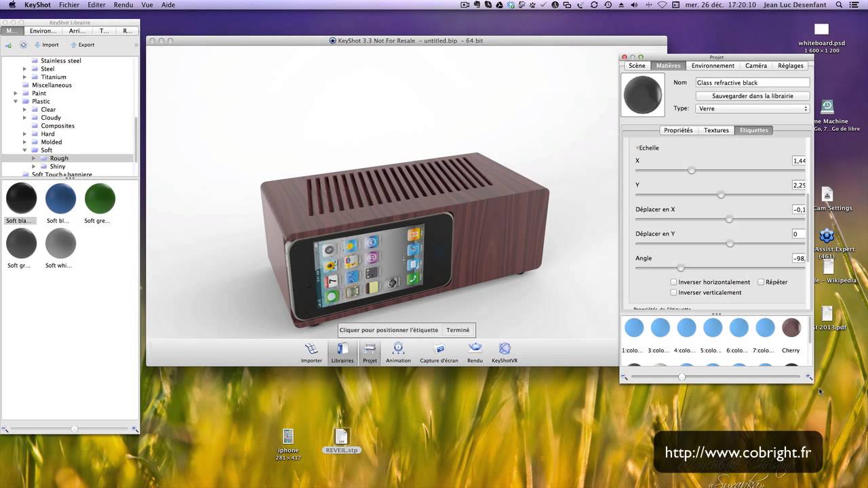Image resolution: width=868 pixels, height=488 pixels.
Task: Select the Rough folder row
Action: [68, 159]
